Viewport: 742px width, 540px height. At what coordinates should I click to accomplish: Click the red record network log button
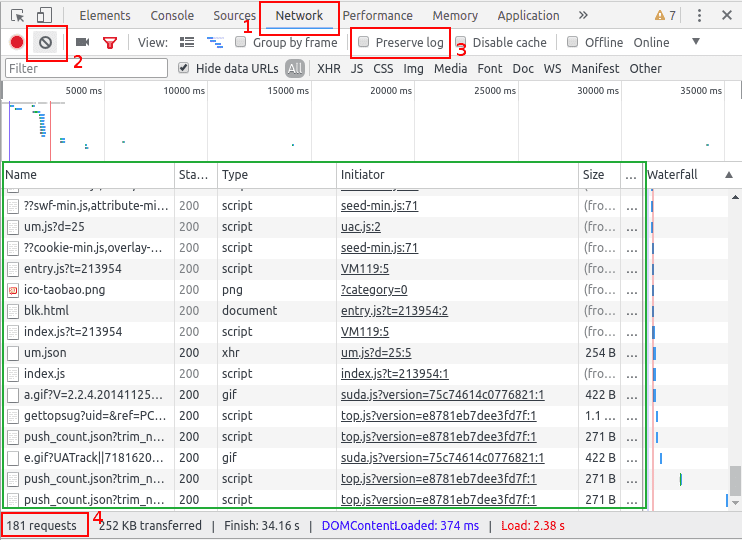[17, 42]
